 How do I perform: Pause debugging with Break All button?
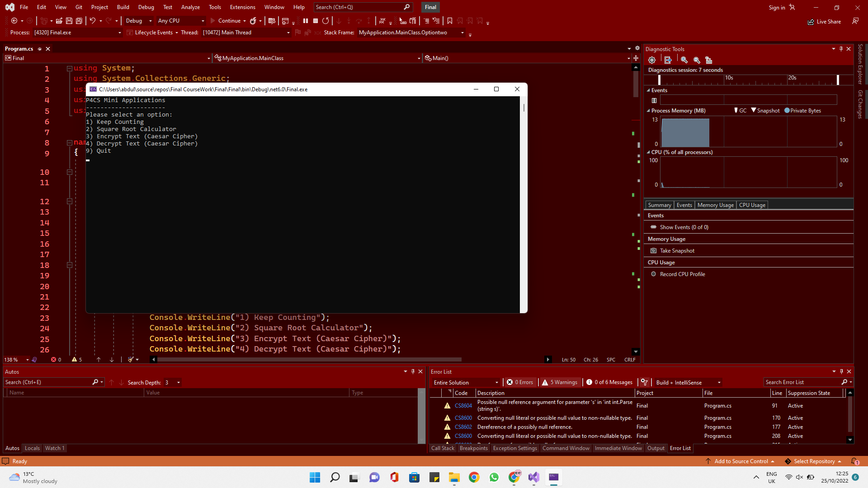pyautogui.click(x=306, y=21)
